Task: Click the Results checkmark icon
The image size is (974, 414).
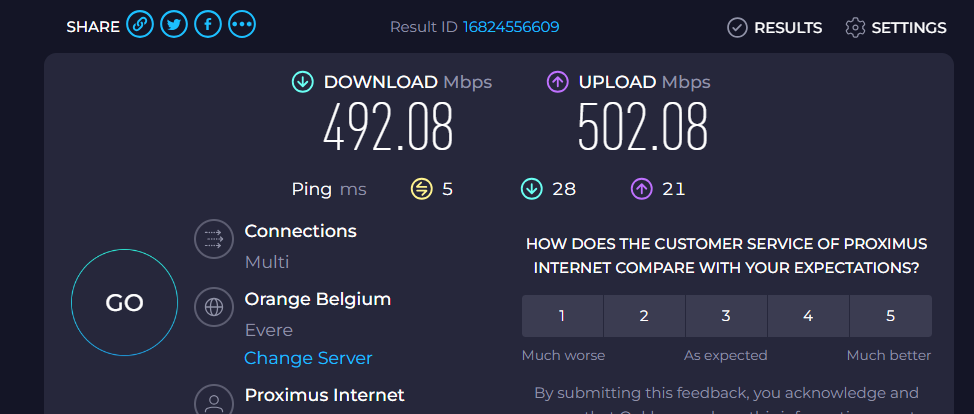Action: click(737, 28)
